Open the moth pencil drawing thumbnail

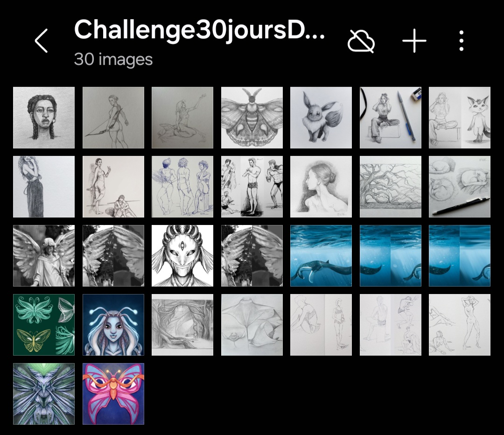click(x=252, y=118)
